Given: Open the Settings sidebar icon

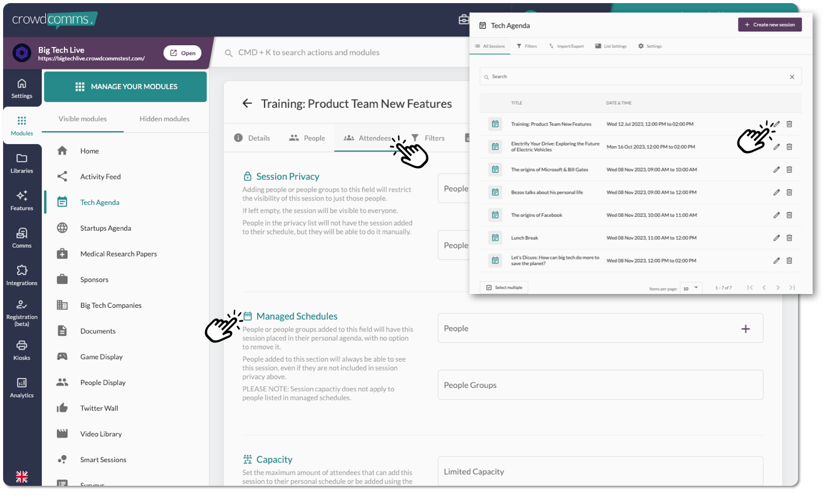Looking at the screenshot, I should point(22,88).
